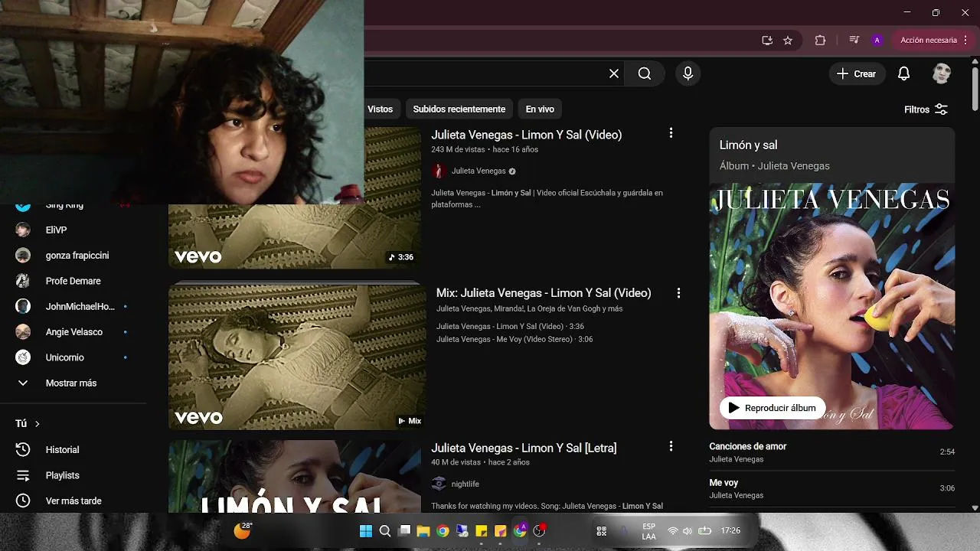Play the album track Canciones de amor
The height and width of the screenshot is (551, 980).
tap(831, 452)
